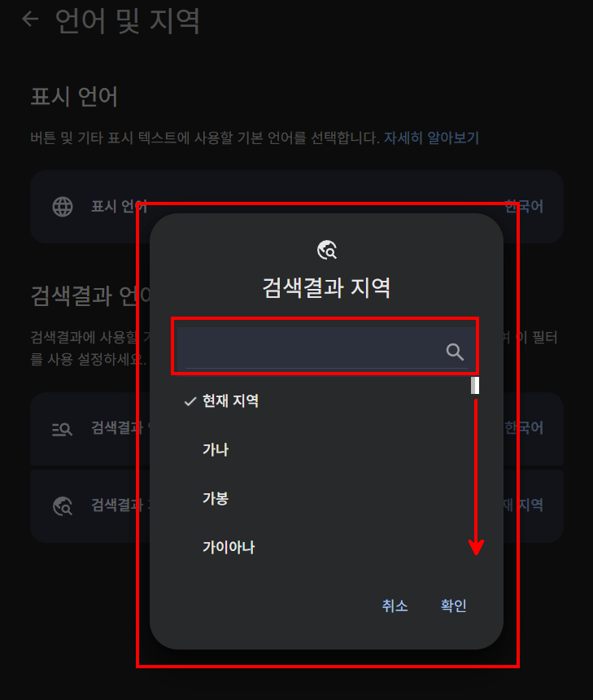
Task: Click the 취소 button
Action: click(x=395, y=606)
